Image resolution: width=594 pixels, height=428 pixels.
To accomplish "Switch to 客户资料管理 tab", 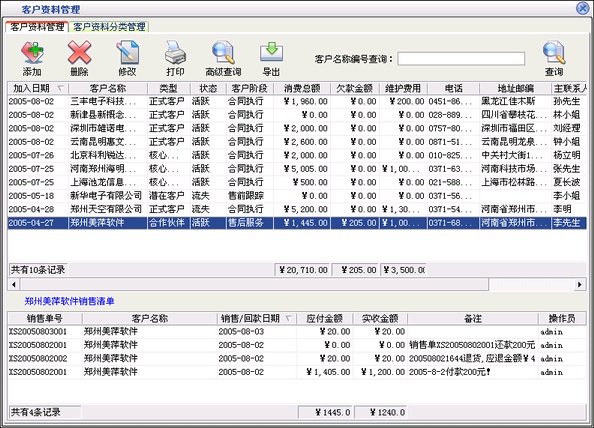I will coord(37,27).
